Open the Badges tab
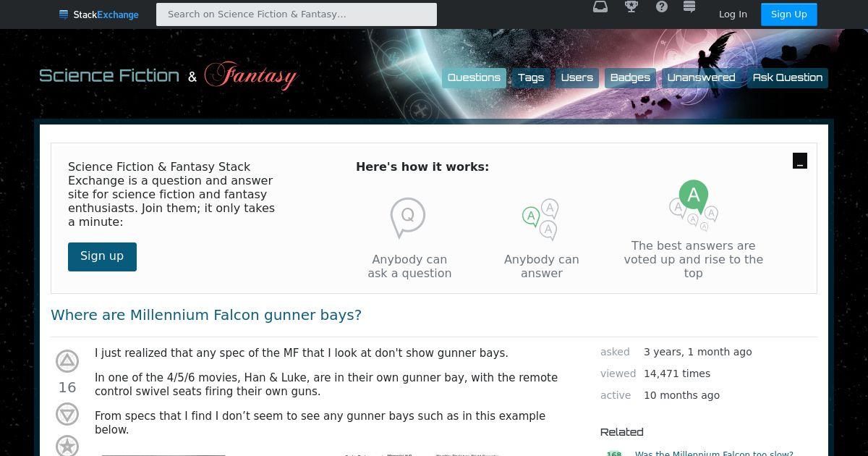The height and width of the screenshot is (456, 868). pos(630,78)
